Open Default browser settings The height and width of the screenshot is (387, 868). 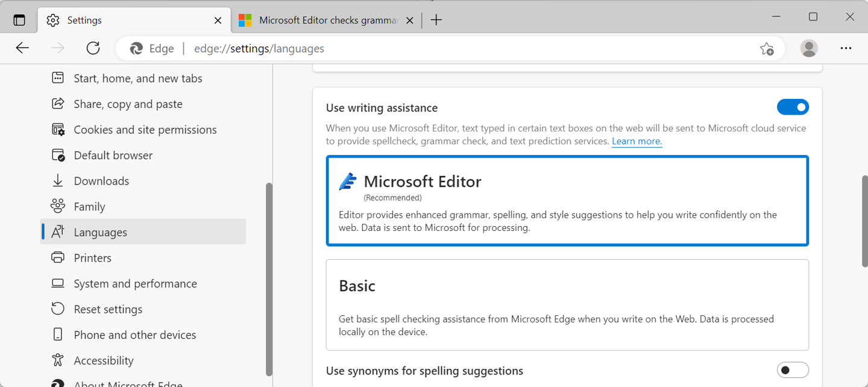[x=113, y=155]
